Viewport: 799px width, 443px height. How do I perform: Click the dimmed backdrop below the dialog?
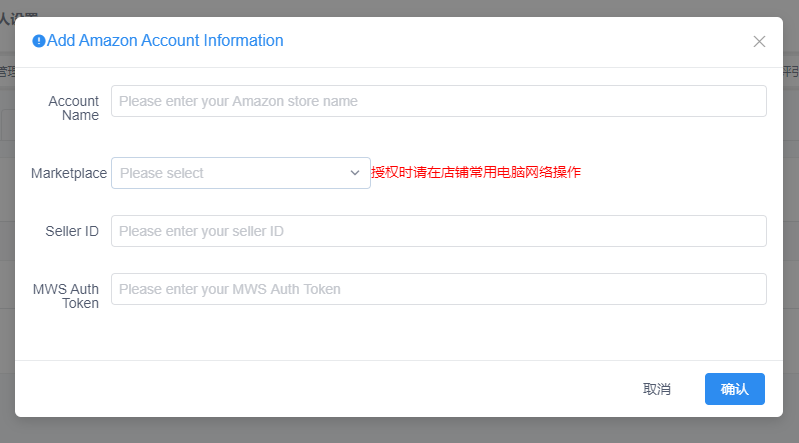[x=400, y=430]
